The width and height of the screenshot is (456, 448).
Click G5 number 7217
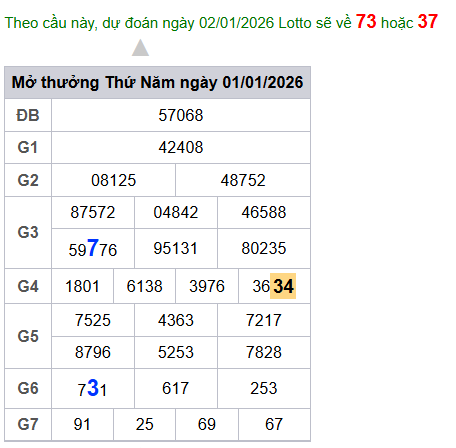264,320
